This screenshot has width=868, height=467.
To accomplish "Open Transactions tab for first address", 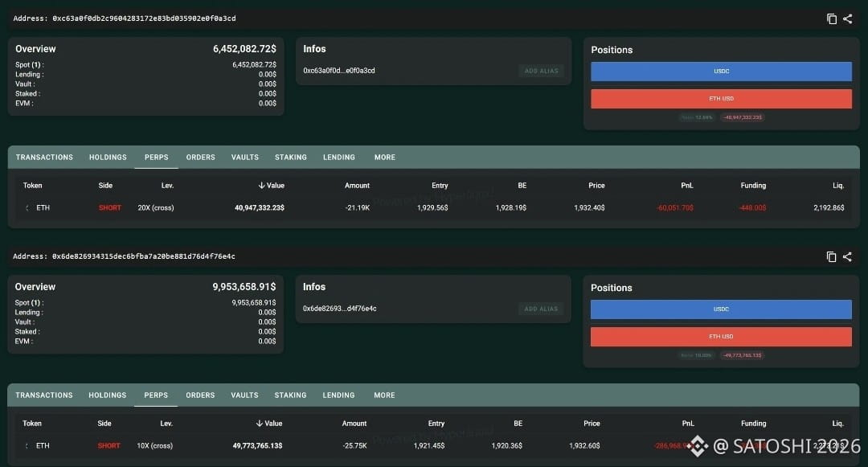I will pos(44,158).
